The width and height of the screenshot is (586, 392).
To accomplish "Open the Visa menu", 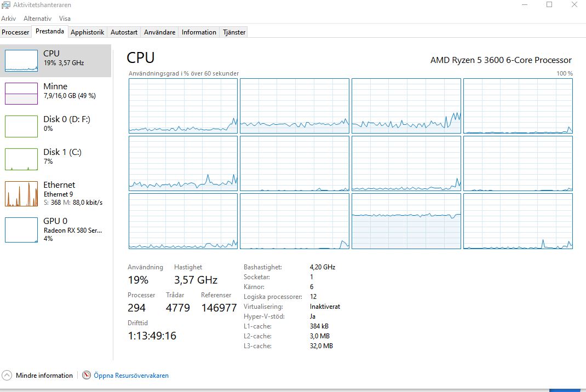I will point(65,18).
